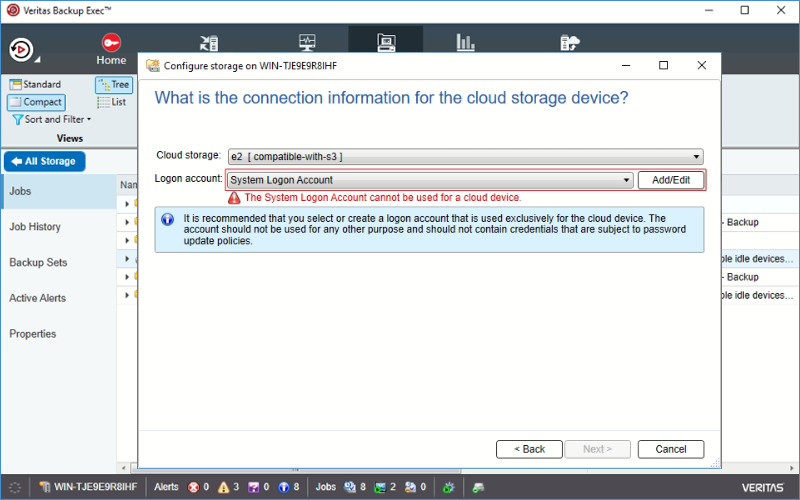The height and width of the screenshot is (500, 800).
Task: Click the error alerts icon in status bar
Action: 193,487
